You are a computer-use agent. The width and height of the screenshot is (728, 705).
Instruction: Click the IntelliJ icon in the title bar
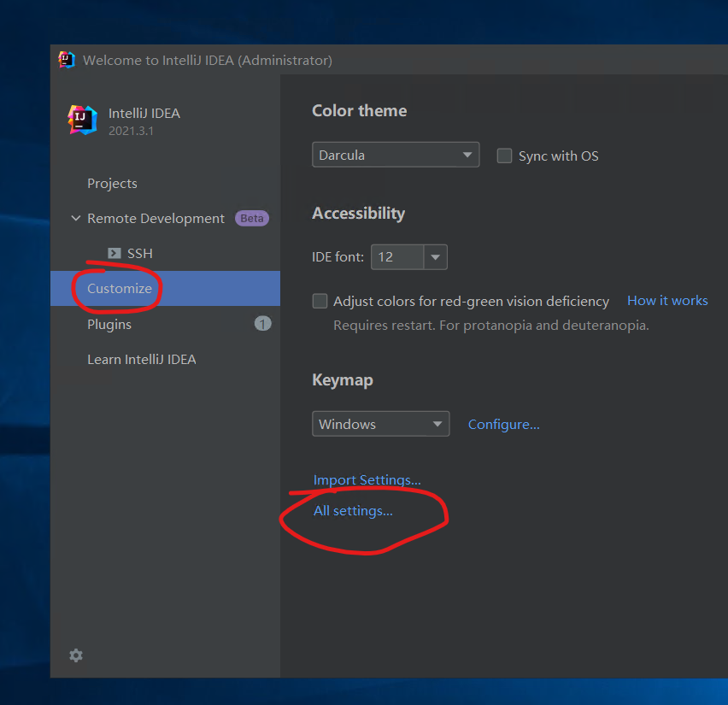tap(67, 60)
